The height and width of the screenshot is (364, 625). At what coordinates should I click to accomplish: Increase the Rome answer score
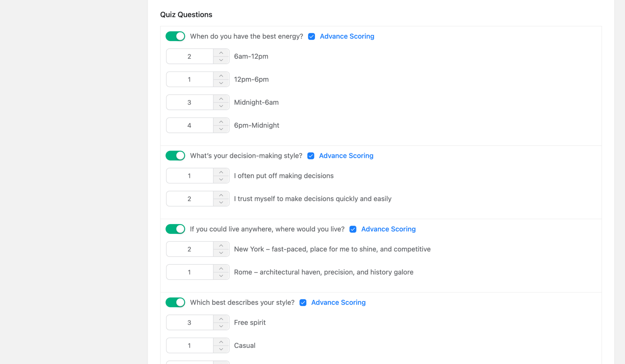coord(221,268)
